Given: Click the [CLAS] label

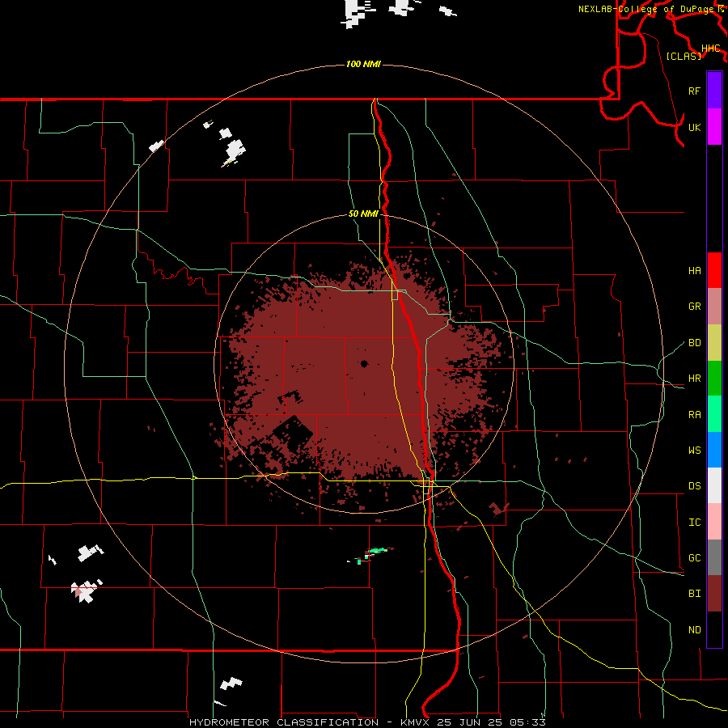Looking at the screenshot, I should [x=684, y=56].
